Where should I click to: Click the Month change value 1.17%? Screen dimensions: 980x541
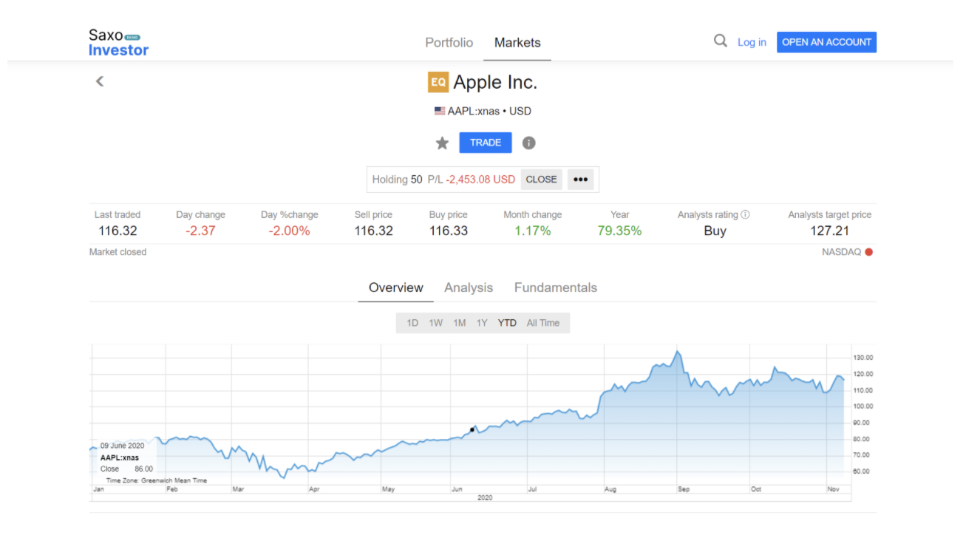coord(533,231)
